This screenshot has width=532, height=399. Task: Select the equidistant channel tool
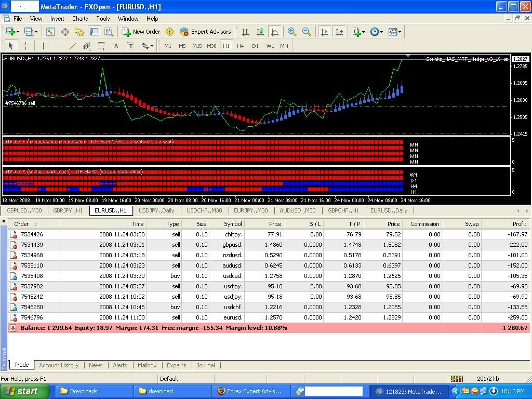pos(87,46)
